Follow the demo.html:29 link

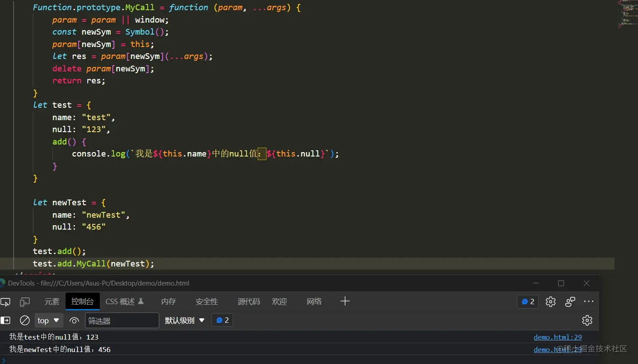pyautogui.click(x=557, y=337)
